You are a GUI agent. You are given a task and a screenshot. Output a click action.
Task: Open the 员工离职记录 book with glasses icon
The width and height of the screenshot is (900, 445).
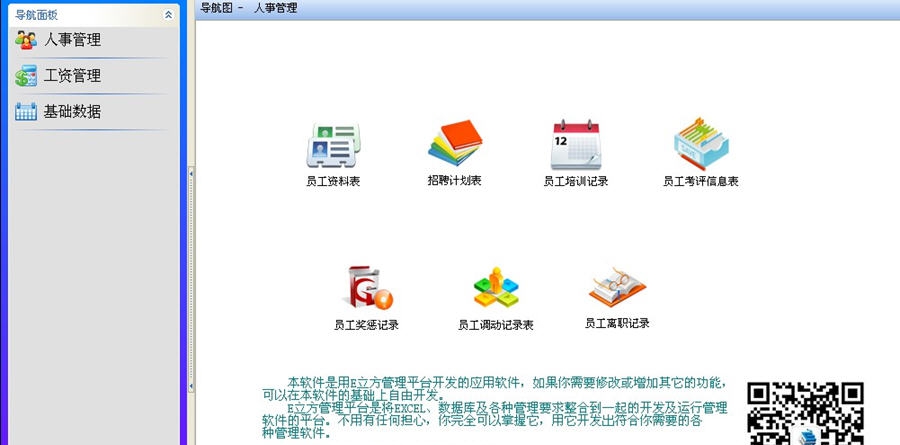click(617, 287)
